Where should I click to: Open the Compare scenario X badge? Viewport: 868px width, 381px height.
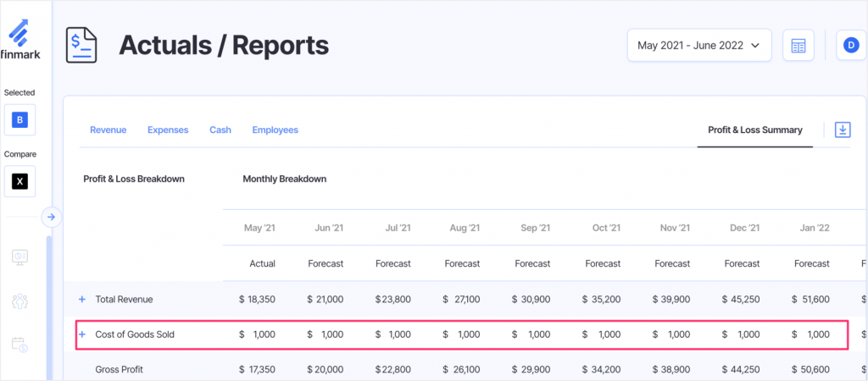[20, 182]
